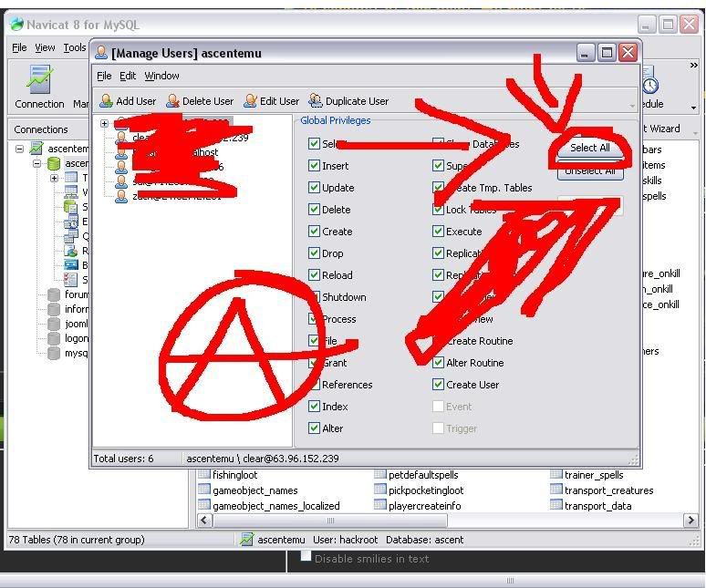Click the Global Privileges section label
The image size is (706, 588).
[x=336, y=120]
